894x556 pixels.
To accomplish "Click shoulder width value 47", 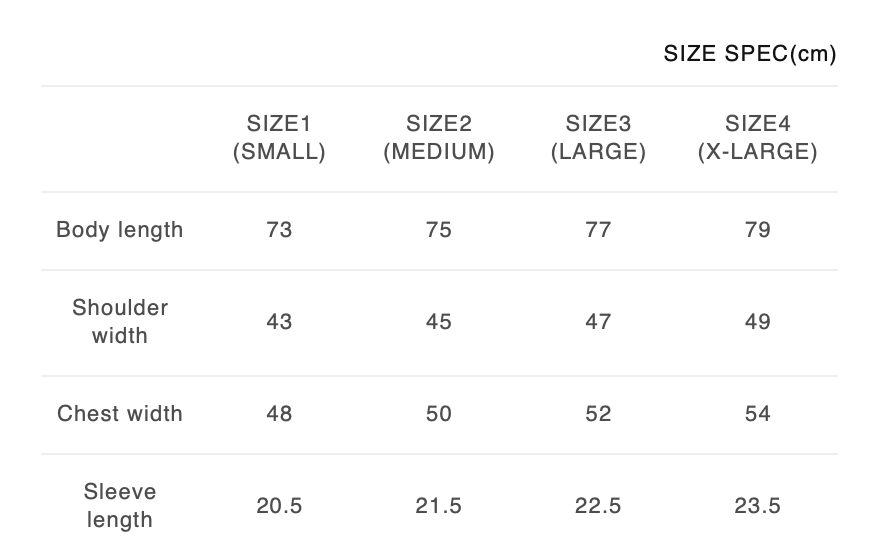I will click(x=598, y=322).
